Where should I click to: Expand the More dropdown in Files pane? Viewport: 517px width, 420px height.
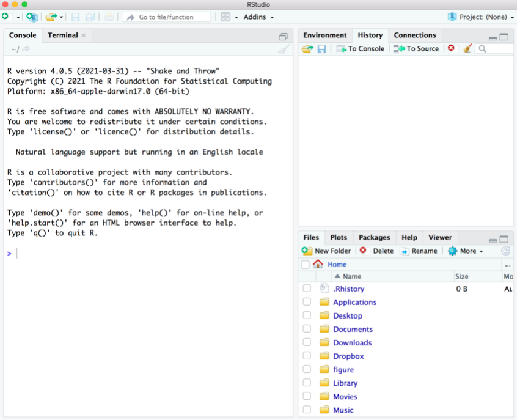(x=466, y=251)
